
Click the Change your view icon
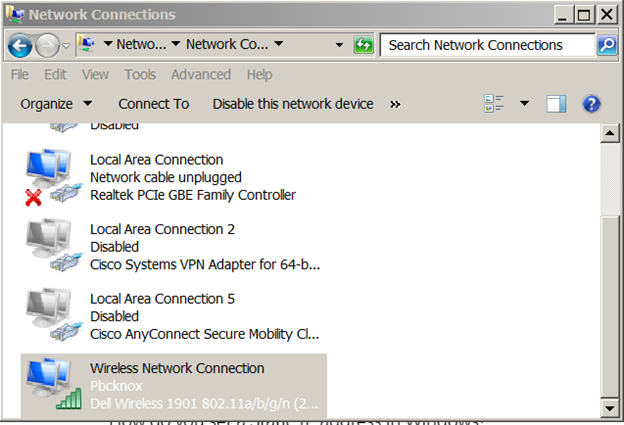494,104
